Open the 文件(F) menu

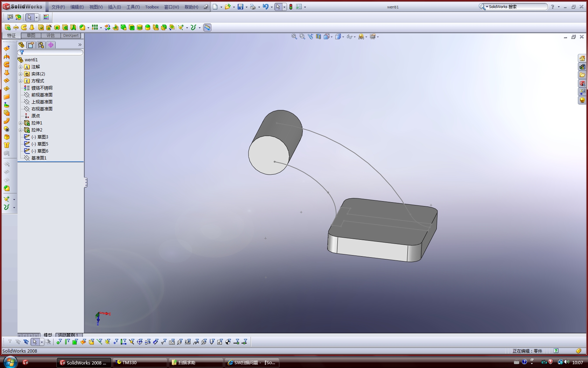[x=58, y=7]
